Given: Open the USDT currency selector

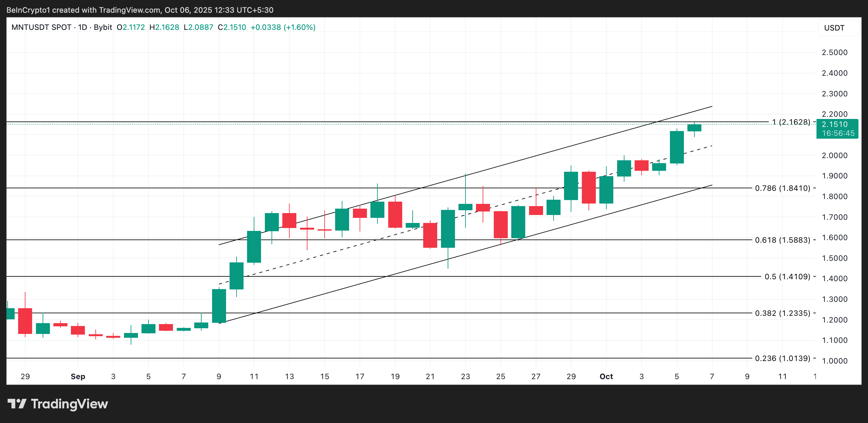Looking at the screenshot, I should click(834, 28).
